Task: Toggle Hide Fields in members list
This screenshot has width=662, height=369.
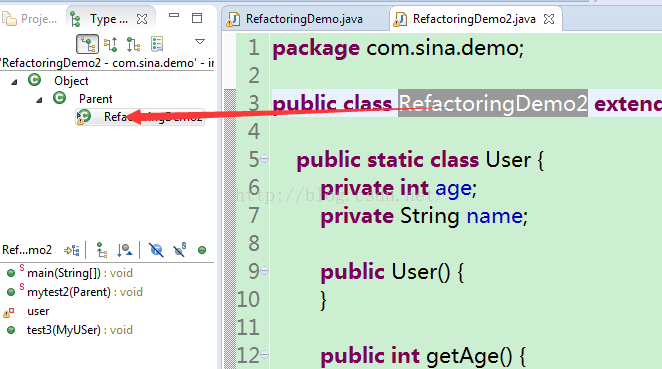Action: (x=156, y=250)
